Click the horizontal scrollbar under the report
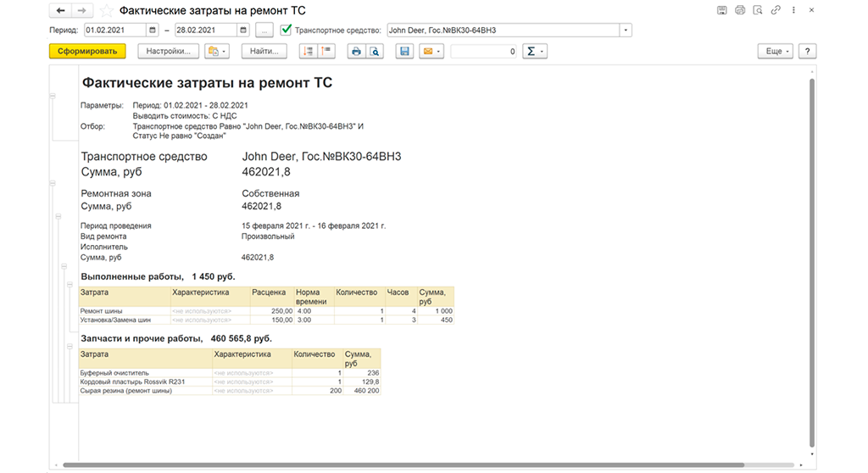 (x=403, y=465)
